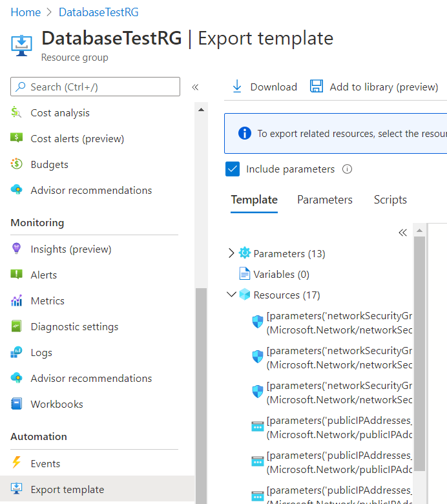Click the Diagnostic settings icon
447x504 pixels.
[x=16, y=326]
